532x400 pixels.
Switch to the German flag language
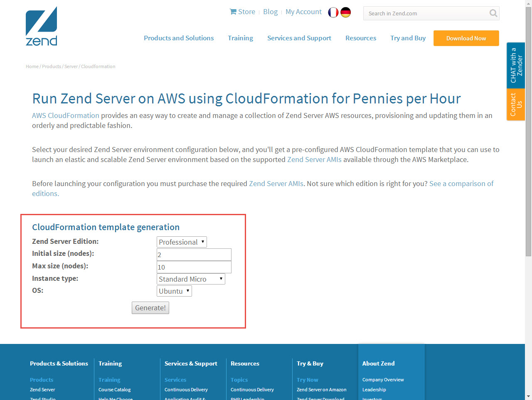tap(345, 12)
